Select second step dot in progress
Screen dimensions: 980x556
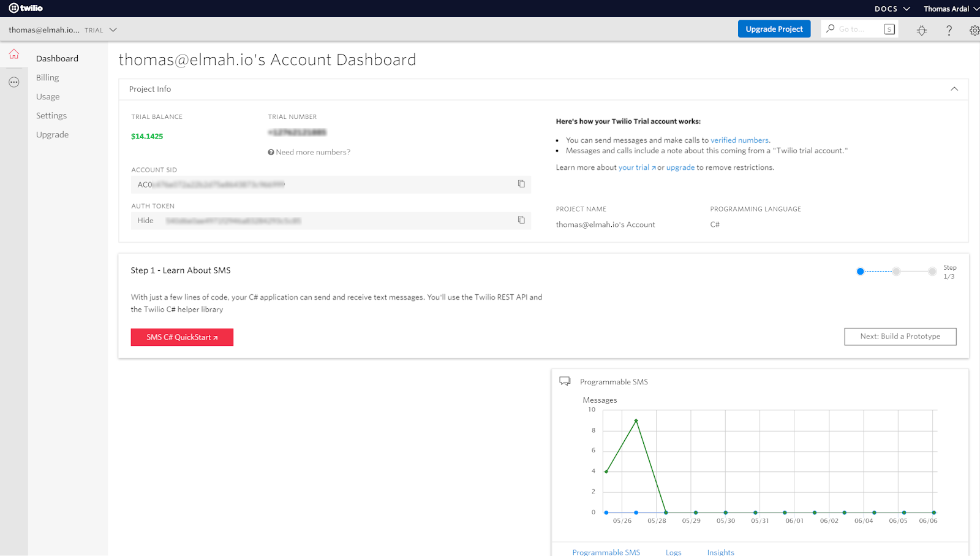point(896,271)
